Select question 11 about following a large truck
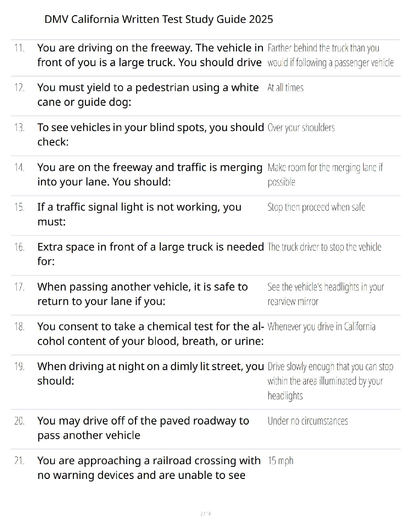 pos(150,55)
